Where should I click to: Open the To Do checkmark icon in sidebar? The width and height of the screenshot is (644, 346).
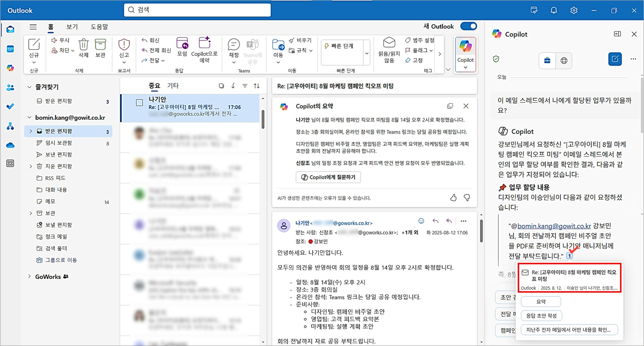(10, 106)
